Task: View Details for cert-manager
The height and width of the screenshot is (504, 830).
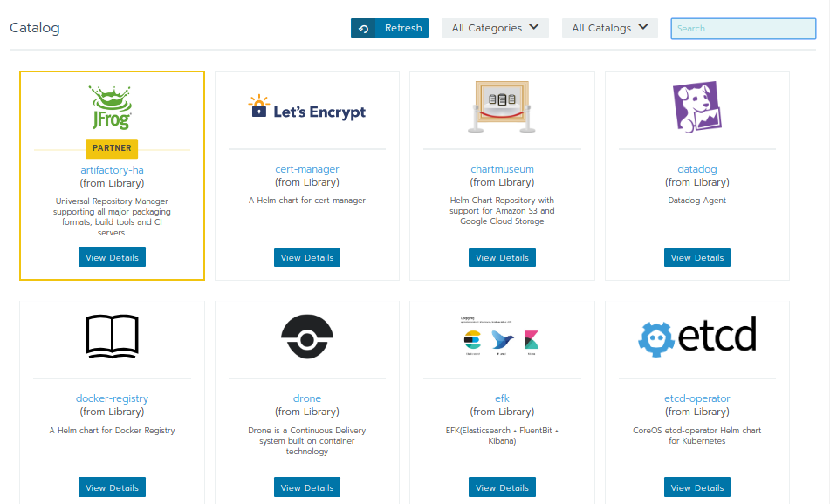Action: [307, 257]
